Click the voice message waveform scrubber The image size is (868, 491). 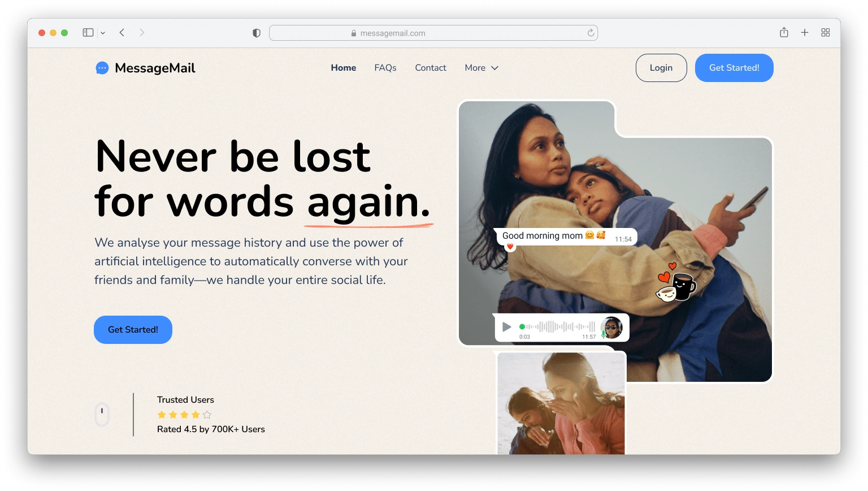click(x=557, y=326)
